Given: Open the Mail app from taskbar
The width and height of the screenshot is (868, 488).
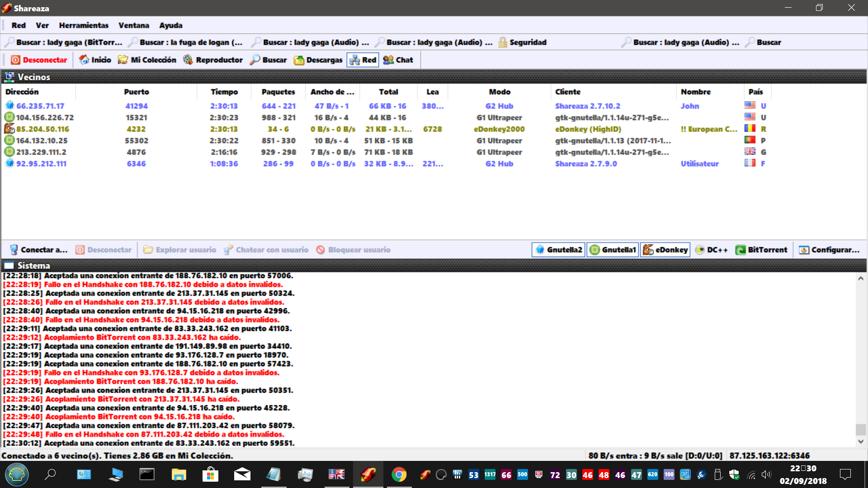Looking at the screenshot, I should (242, 474).
